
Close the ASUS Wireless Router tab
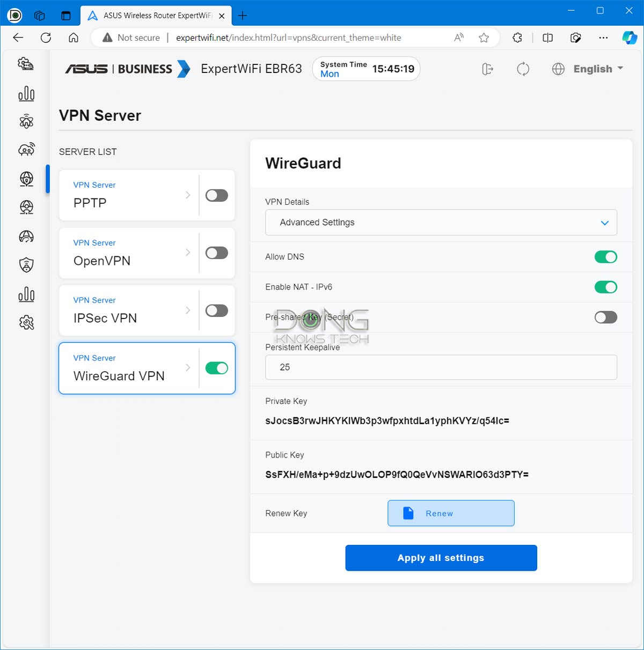coord(222,16)
